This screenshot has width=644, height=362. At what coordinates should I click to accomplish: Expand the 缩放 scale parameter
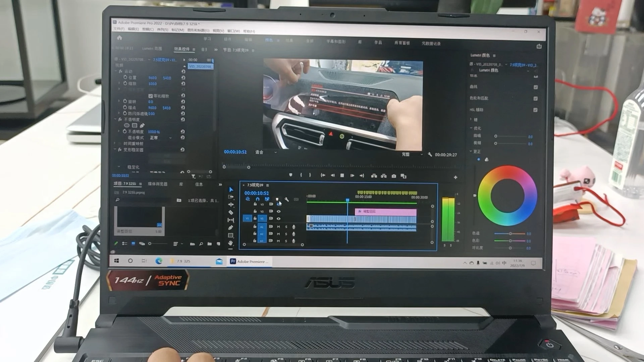tap(119, 83)
